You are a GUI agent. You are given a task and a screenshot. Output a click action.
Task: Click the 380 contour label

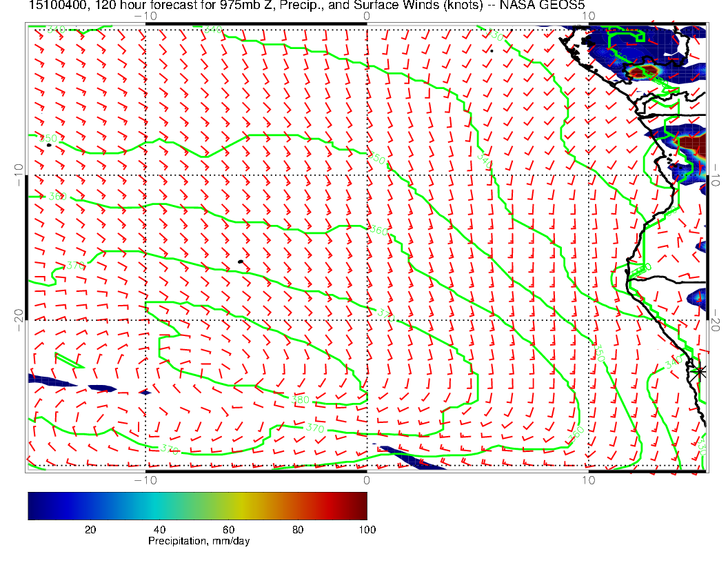(301, 399)
